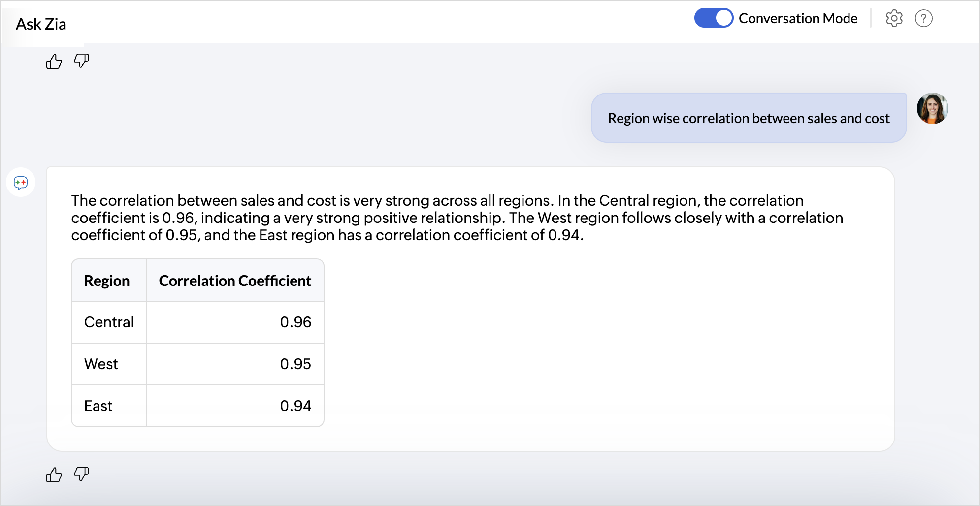Click the Ask Zia title tab
The width and height of the screenshot is (980, 506).
click(x=41, y=24)
